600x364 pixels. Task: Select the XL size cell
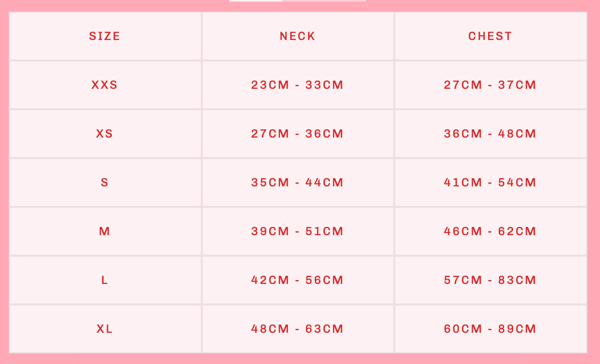105,329
